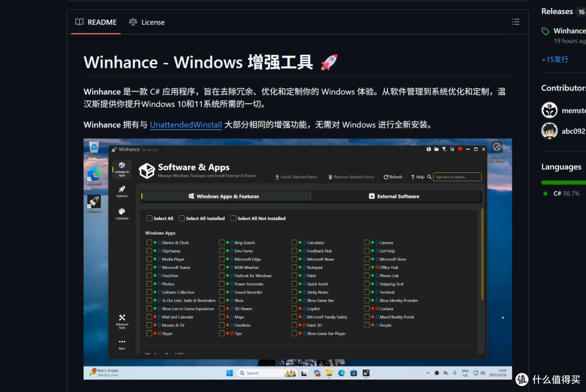Open the Optimize rocket sidebar section

click(122, 191)
